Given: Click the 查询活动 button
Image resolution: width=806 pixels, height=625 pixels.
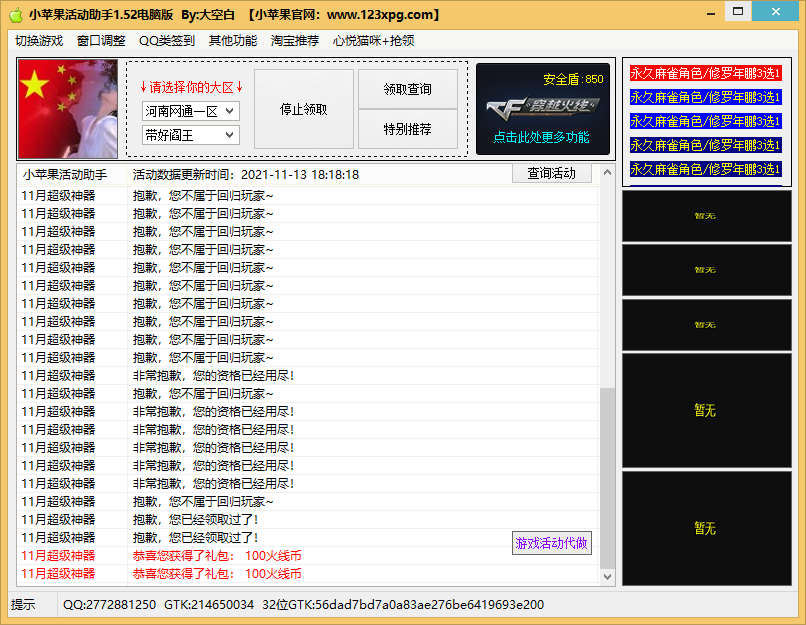Looking at the screenshot, I should (552, 172).
